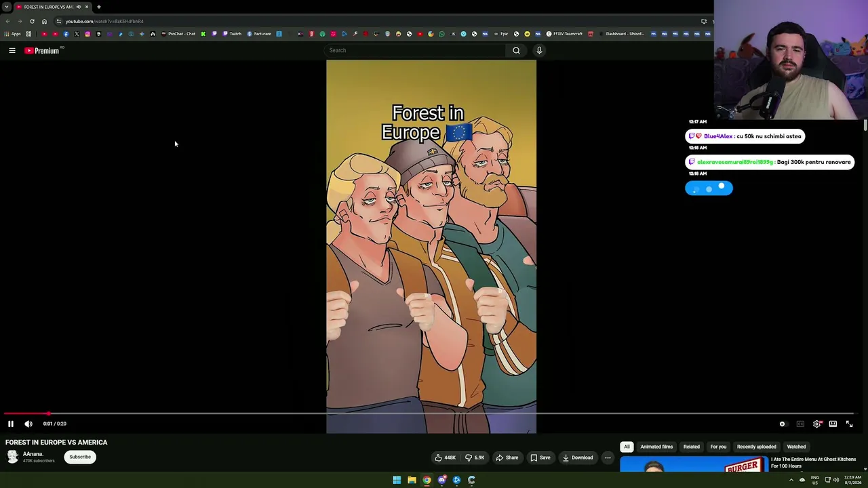Open the YouTube guide hamburger menu

click(x=12, y=50)
